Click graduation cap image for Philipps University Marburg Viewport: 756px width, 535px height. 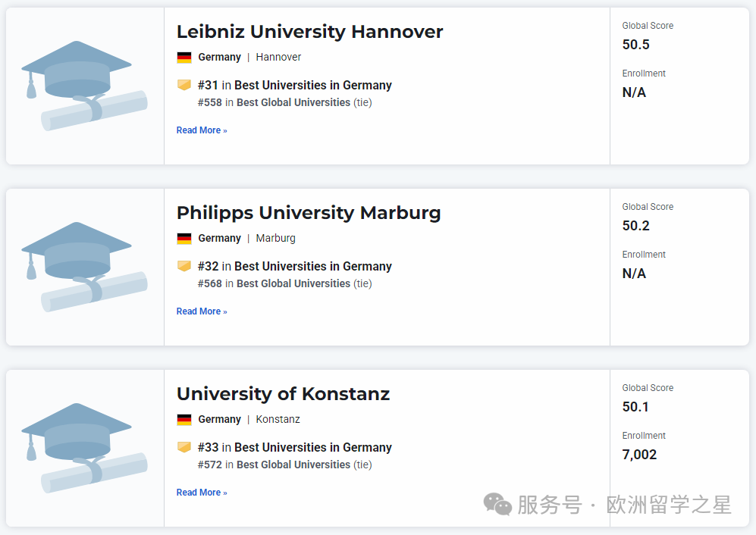(84, 267)
